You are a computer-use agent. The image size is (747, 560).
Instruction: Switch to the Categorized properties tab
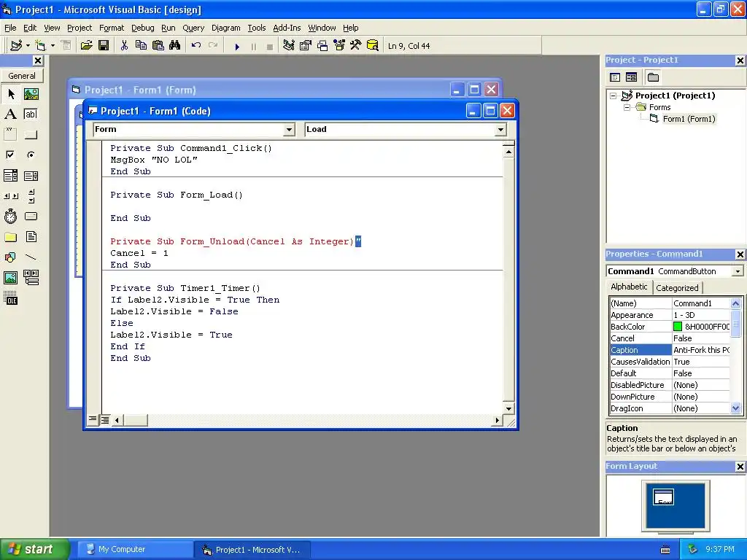(677, 287)
